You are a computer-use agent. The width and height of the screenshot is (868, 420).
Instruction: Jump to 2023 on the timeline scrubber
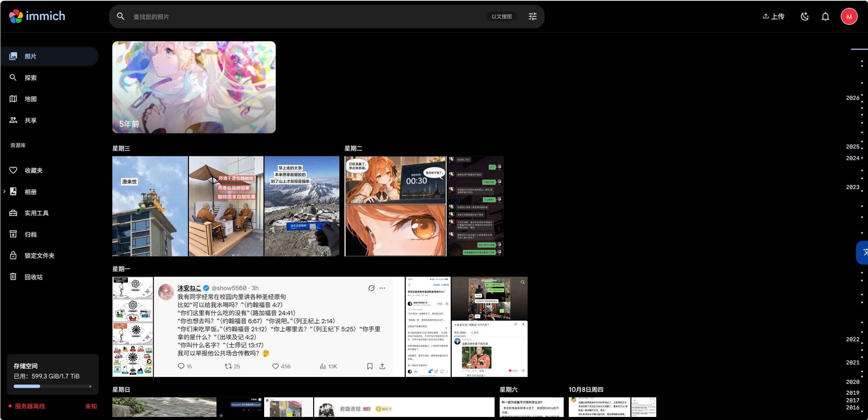point(853,187)
